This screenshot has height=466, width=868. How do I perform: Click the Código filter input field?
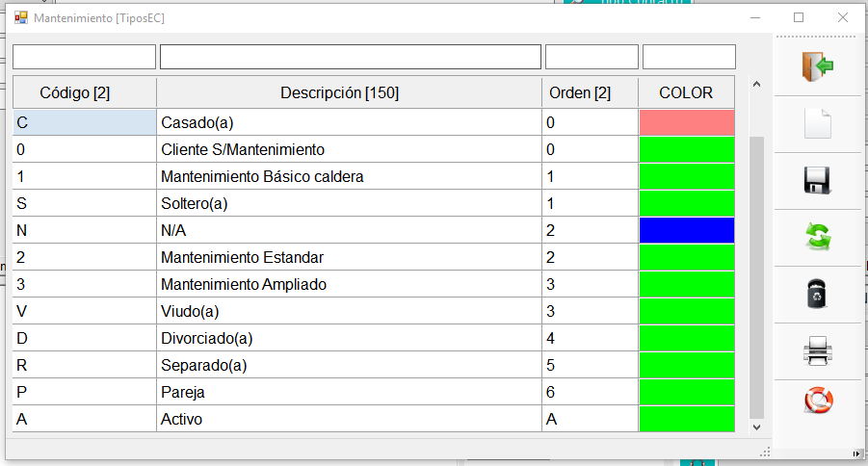(x=84, y=57)
